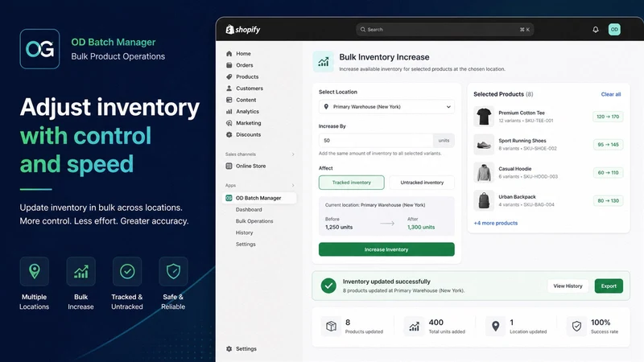Click the Bulk Increase feature icon
Image resolution: width=644 pixels, height=362 pixels.
click(x=81, y=271)
